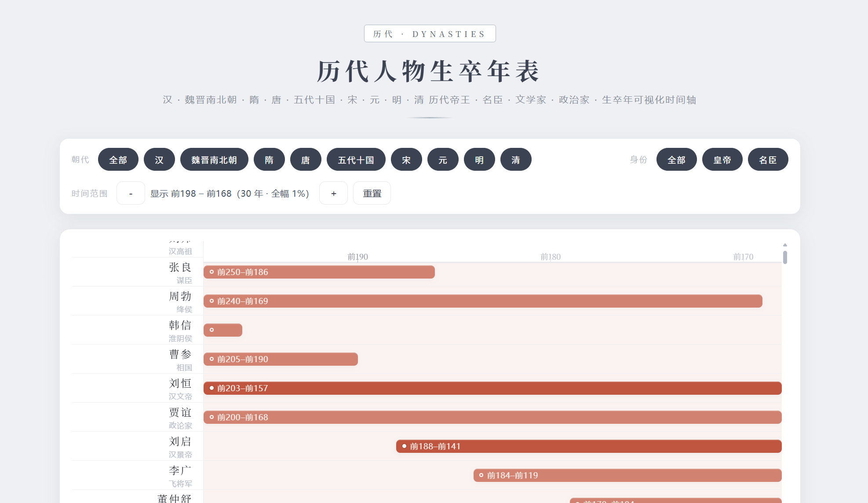Viewport: 868px width, 503px height.
Task: Select the 全部 dynasty filter pill
Action: 118,160
